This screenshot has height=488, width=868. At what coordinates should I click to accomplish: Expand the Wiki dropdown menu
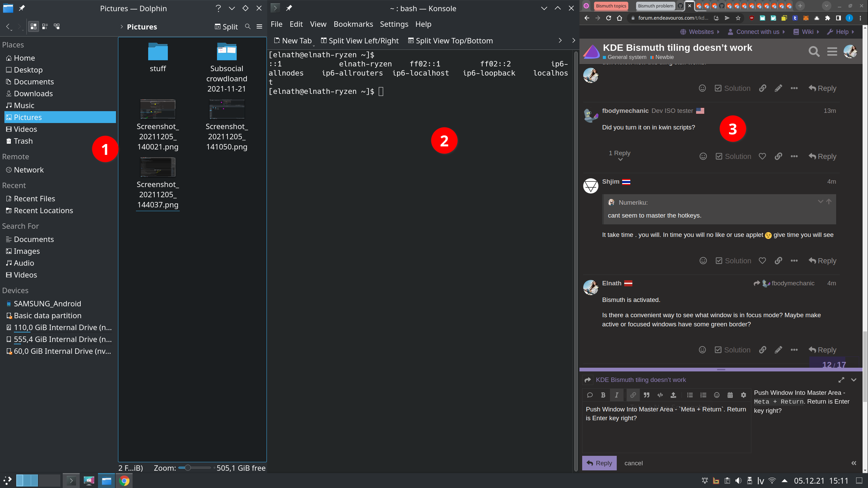[x=806, y=32]
